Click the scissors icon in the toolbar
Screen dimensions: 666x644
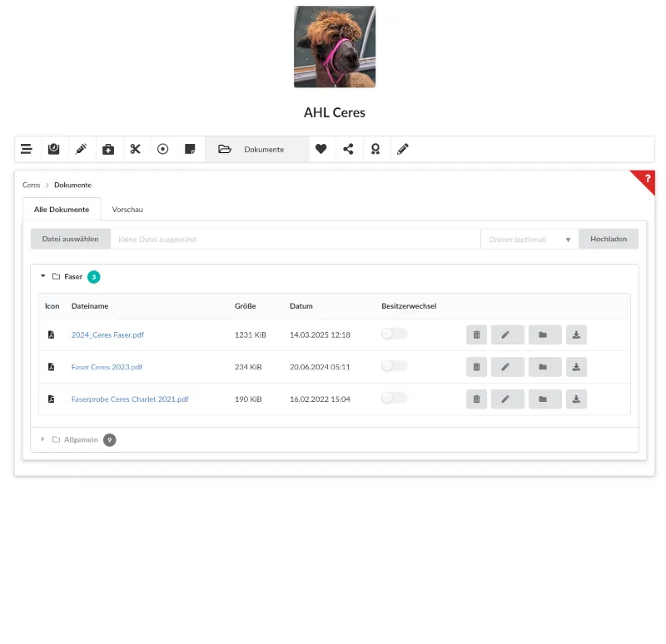[x=136, y=150]
